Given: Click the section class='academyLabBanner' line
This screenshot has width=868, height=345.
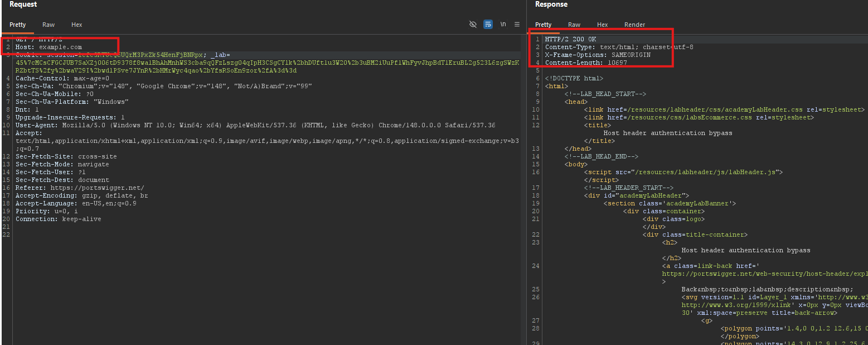Looking at the screenshot, I should (x=670, y=204).
